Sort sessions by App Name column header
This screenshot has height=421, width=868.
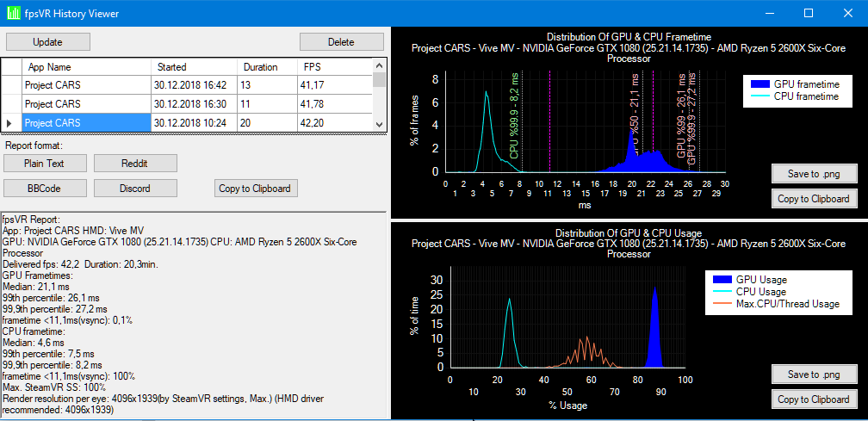(86, 67)
